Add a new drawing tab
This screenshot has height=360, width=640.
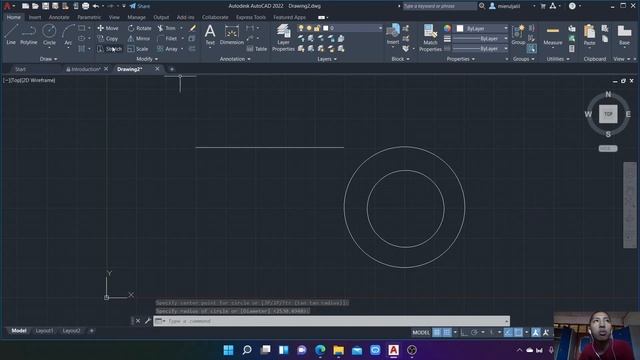coord(171,69)
